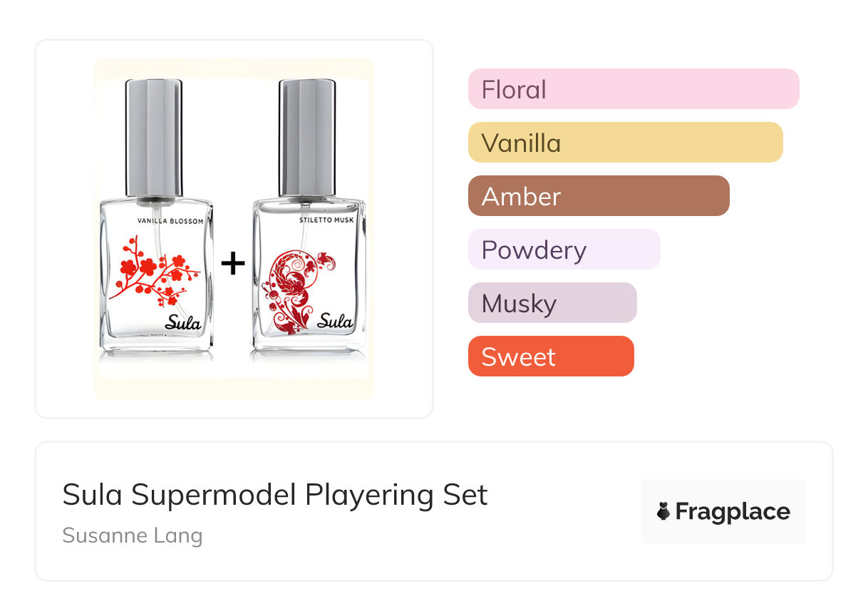The width and height of the screenshot is (868, 616).
Task: Choose the Amber accord bar
Action: point(598,196)
